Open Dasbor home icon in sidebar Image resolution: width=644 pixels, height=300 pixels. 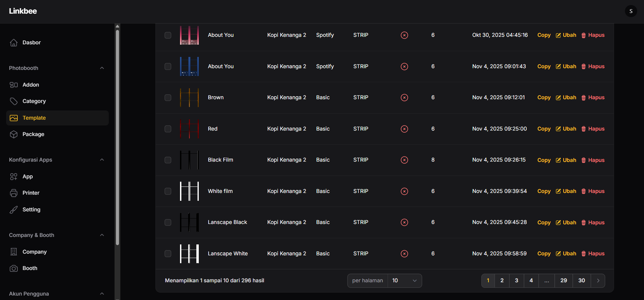(14, 43)
